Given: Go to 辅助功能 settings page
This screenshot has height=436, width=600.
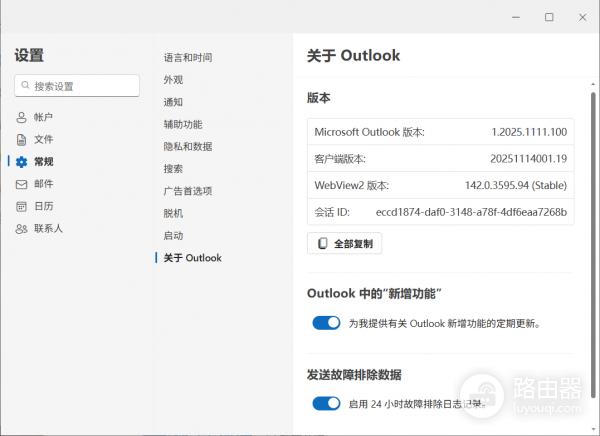Looking at the screenshot, I should [183, 124].
